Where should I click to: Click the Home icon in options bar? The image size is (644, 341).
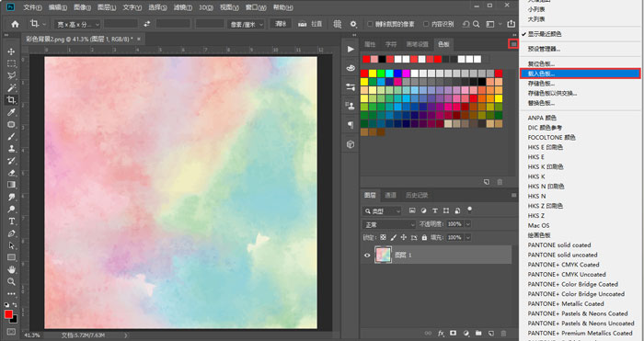pyautogui.click(x=16, y=24)
